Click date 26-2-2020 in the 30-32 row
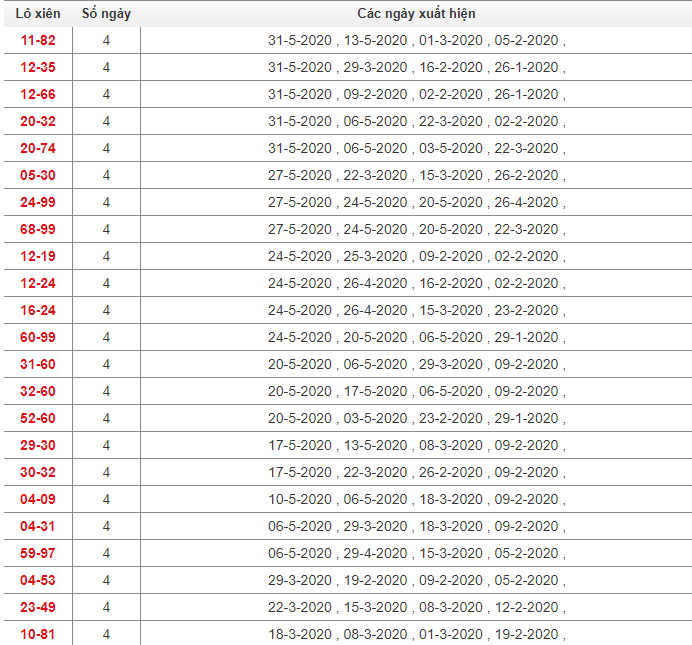 coord(451,472)
